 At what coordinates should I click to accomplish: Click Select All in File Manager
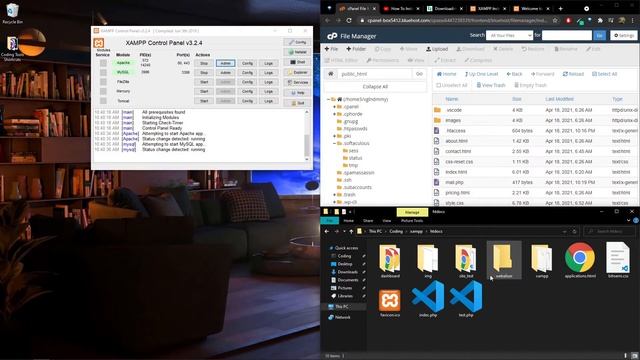(x=604, y=74)
